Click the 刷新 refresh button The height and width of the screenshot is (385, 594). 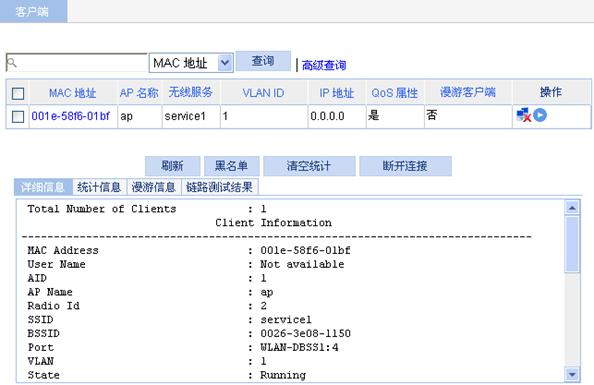tap(172, 166)
